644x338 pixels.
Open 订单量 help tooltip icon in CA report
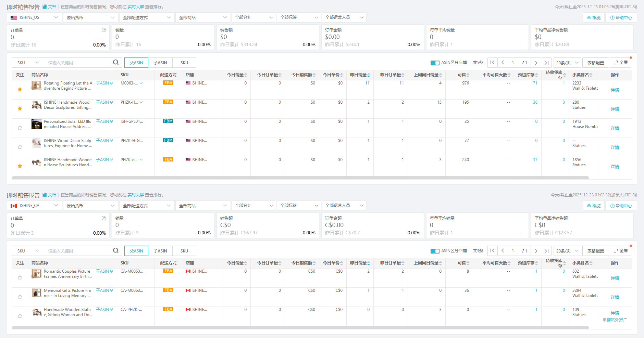click(104, 218)
